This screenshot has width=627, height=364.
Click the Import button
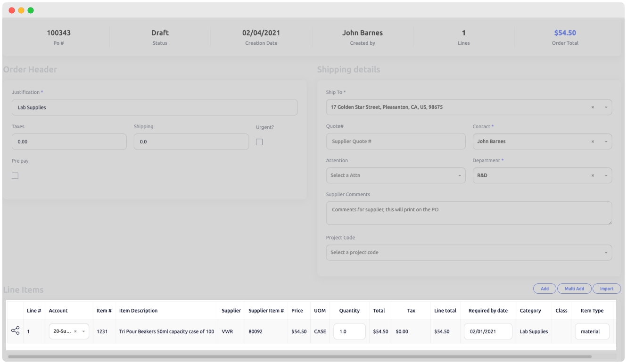[607, 289]
